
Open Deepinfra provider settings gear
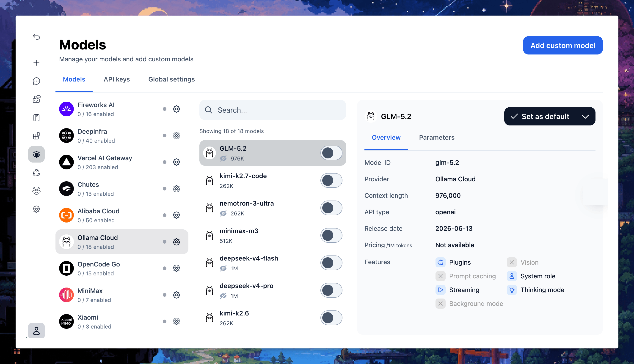point(176,136)
